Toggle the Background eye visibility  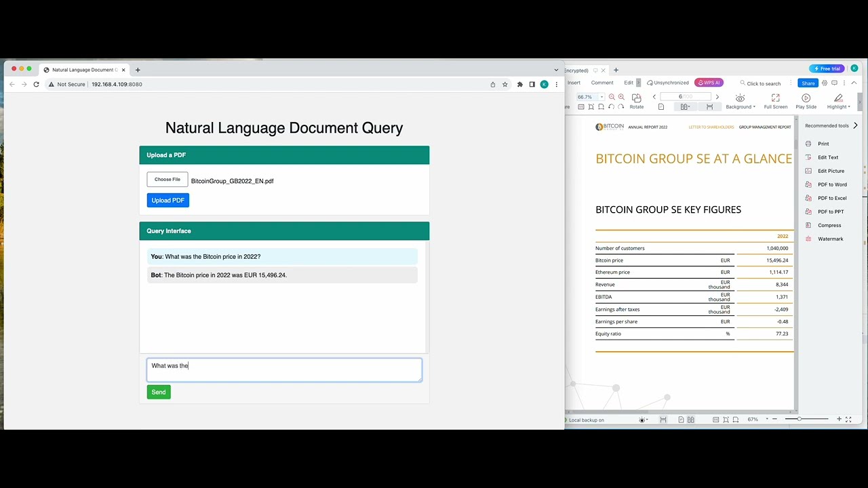click(740, 98)
